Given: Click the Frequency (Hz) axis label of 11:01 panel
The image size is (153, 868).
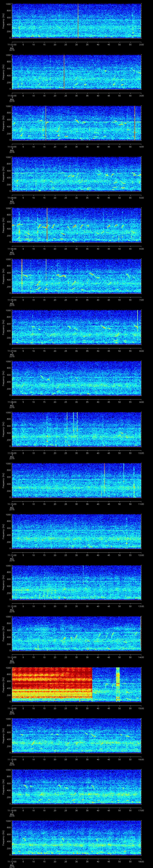Looking at the screenshot, I should coord(3,21).
